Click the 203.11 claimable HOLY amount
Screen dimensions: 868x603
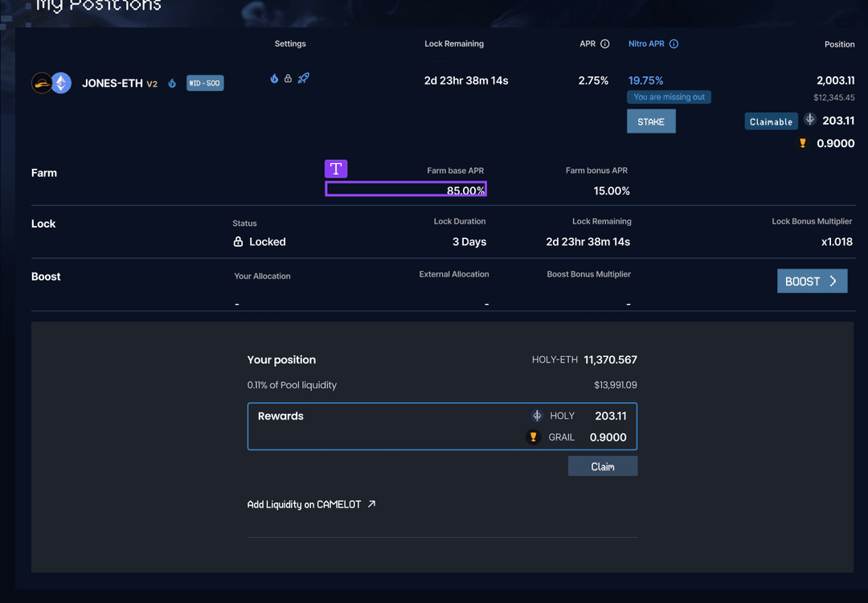tap(838, 121)
